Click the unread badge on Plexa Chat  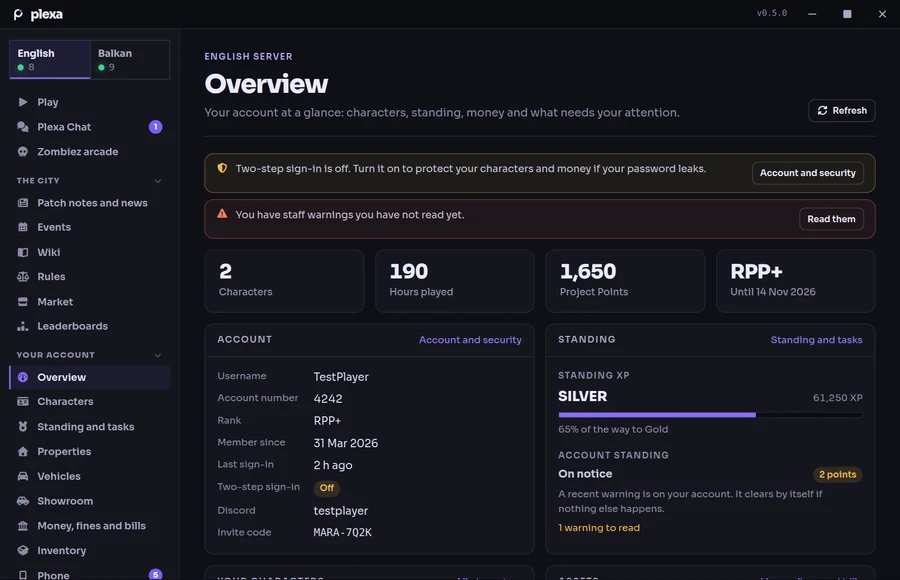click(x=156, y=127)
